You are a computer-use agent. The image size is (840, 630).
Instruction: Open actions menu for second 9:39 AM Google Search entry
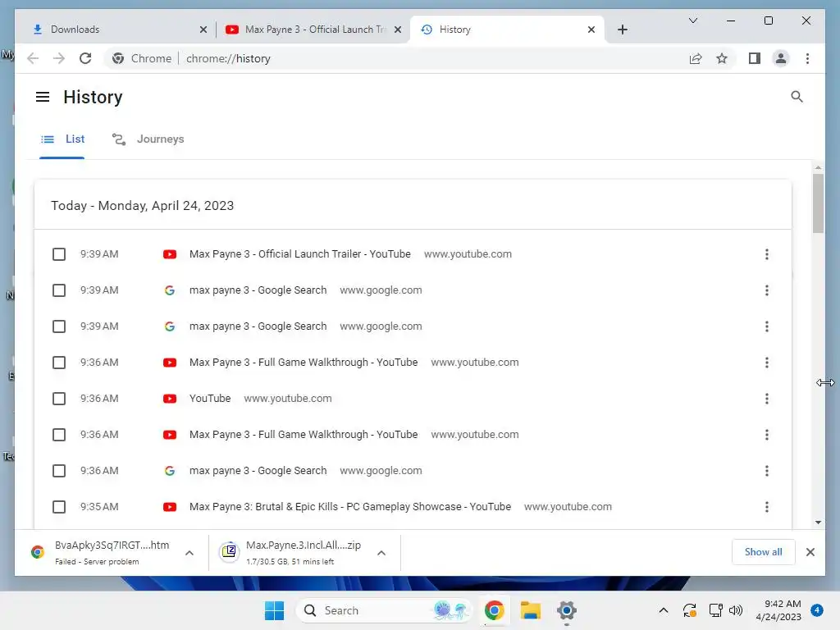[767, 326]
